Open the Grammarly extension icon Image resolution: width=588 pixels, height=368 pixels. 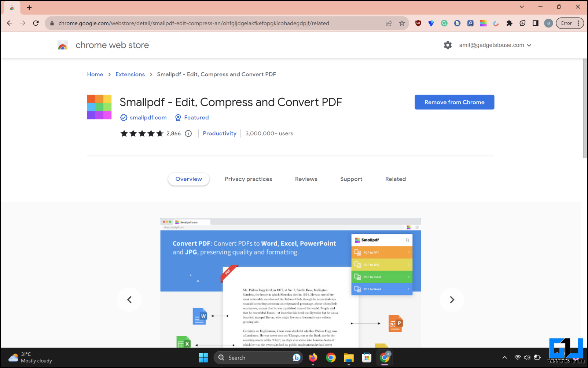coord(444,23)
